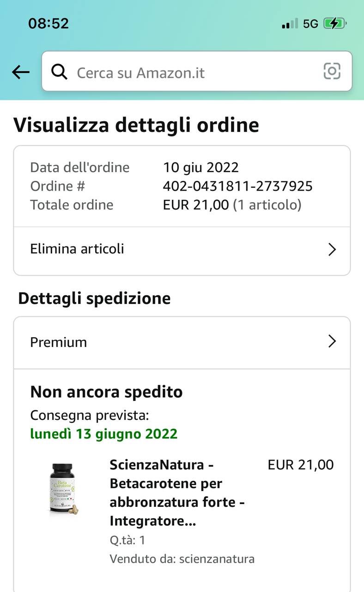
Task: Tap the magnifying glass search icon
Action: click(x=59, y=72)
